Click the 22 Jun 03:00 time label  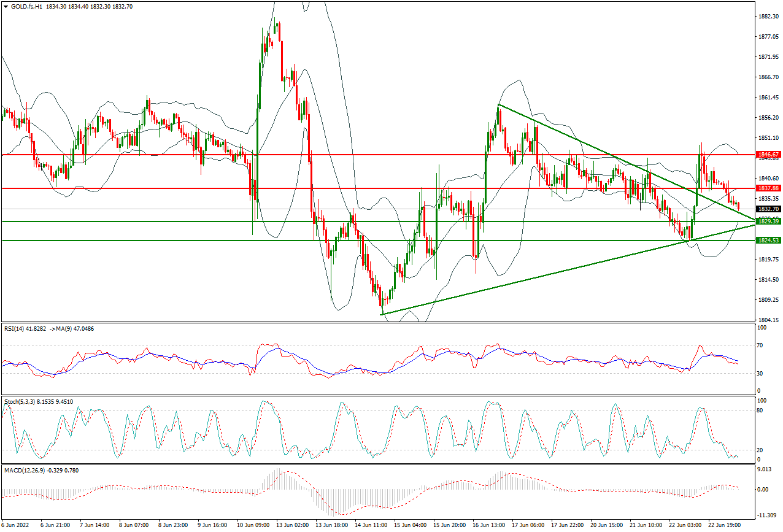pyautogui.click(x=685, y=526)
